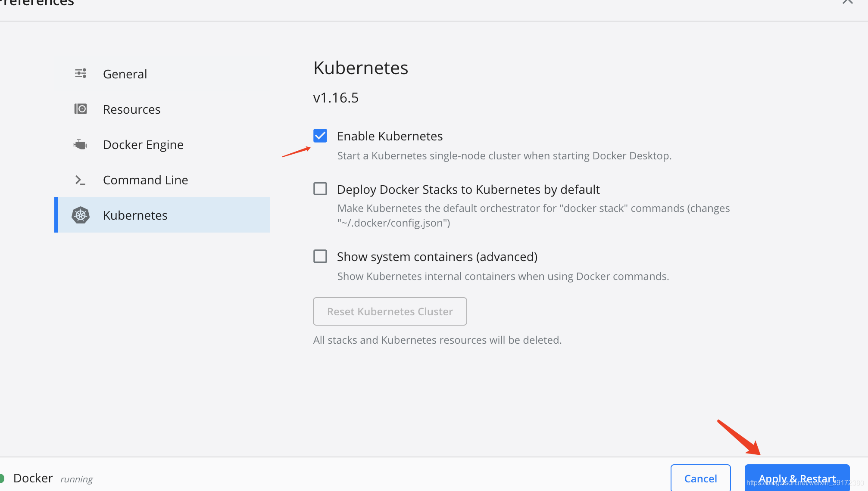Click the General sliders icon
868x491 pixels.
click(81, 74)
